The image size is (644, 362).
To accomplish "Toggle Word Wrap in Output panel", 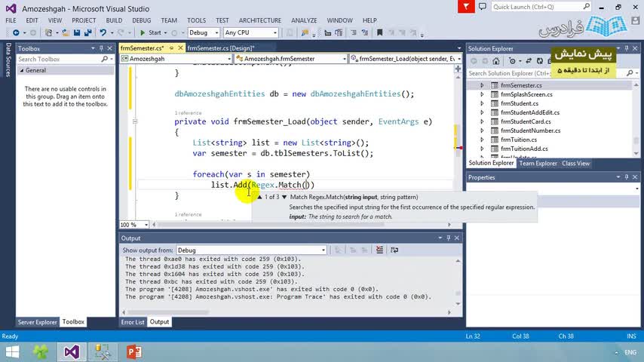I will [394, 250].
